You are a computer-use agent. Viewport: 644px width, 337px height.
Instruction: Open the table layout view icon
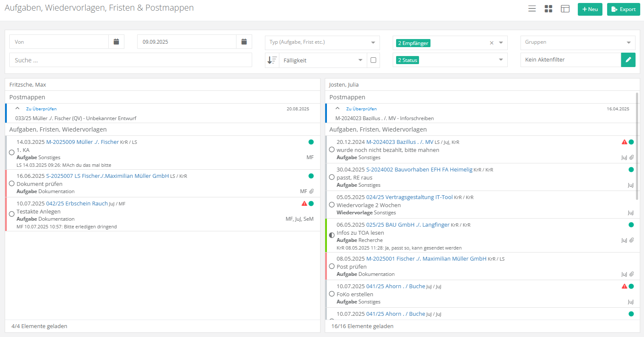[565, 9]
